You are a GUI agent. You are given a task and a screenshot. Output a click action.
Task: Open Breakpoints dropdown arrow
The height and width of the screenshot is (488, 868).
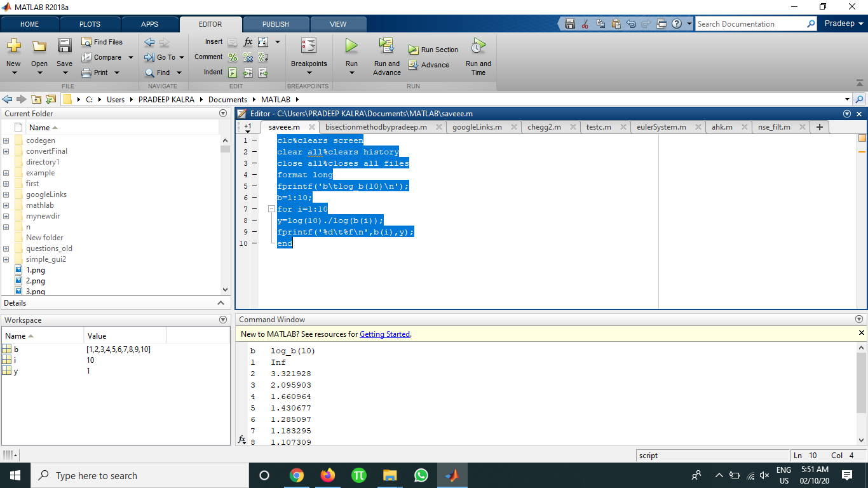[x=309, y=73]
